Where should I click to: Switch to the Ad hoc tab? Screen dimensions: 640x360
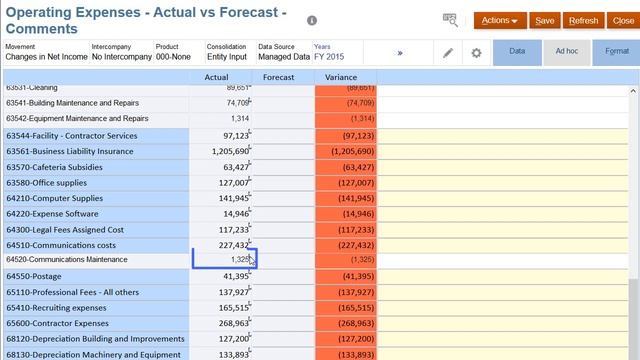point(567,52)
